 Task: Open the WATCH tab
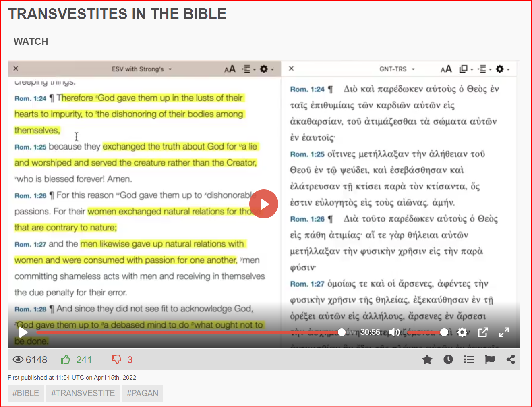coord(31,42)
